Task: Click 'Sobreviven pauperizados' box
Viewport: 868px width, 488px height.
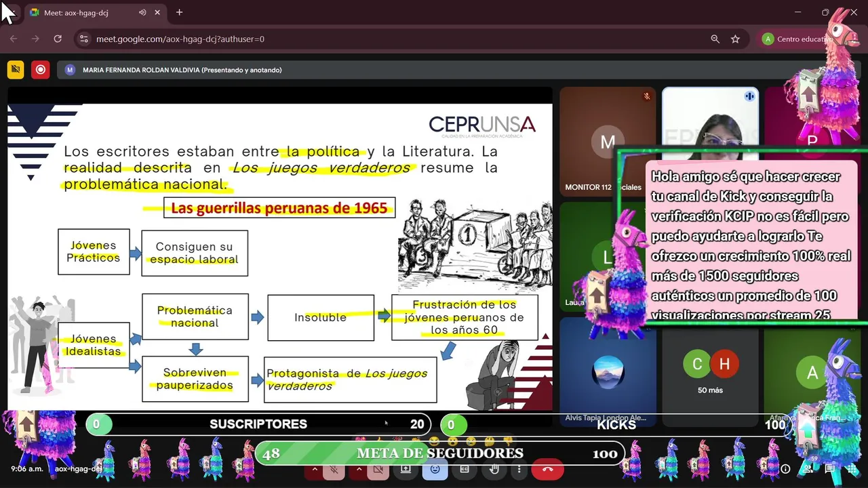Action: 195,379
